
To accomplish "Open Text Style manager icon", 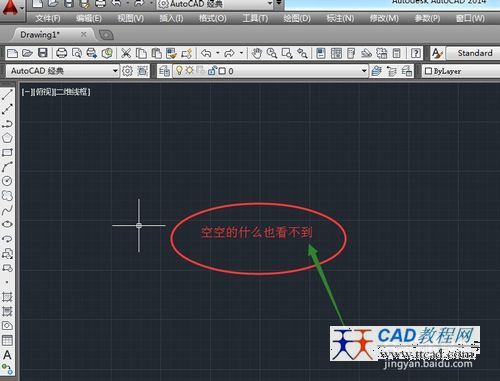I will tap(437, 53).
